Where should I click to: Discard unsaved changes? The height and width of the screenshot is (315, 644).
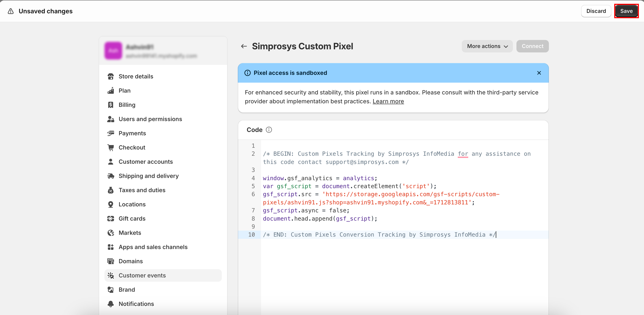(596, 11)
